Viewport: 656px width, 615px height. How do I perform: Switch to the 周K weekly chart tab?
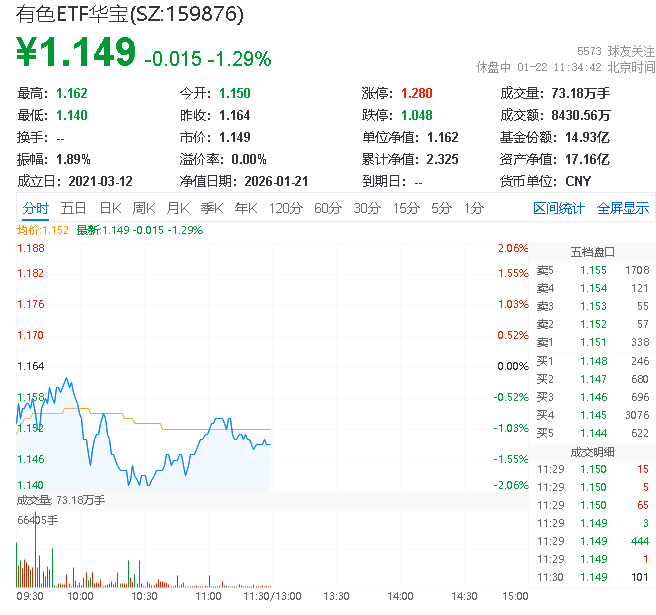[x=143, y=208]
